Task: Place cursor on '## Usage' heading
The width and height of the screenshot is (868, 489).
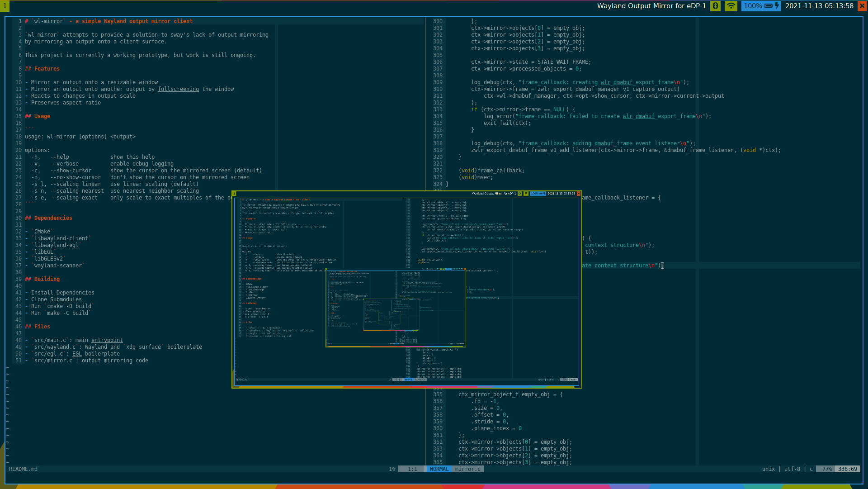Action: (38, 116)
